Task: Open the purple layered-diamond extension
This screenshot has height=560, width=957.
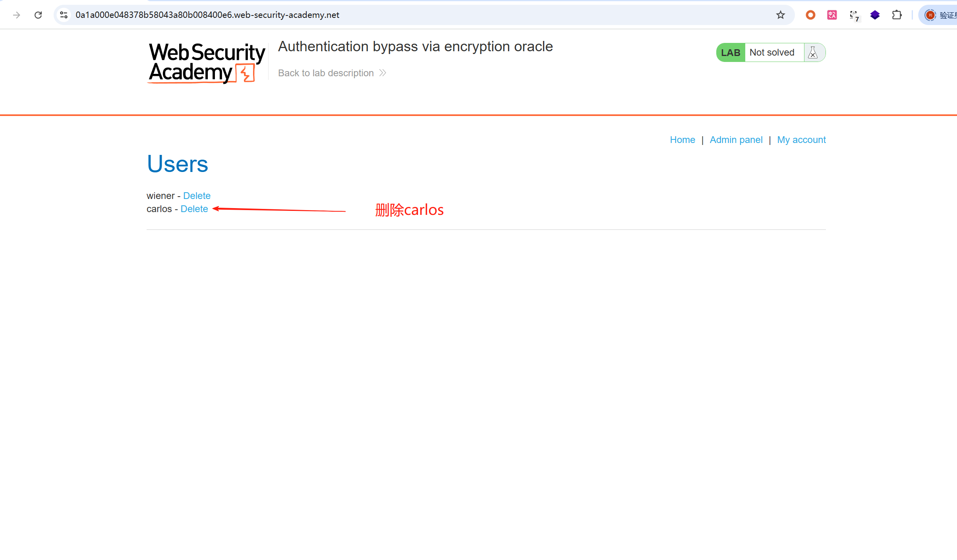Action: [875, 15]
